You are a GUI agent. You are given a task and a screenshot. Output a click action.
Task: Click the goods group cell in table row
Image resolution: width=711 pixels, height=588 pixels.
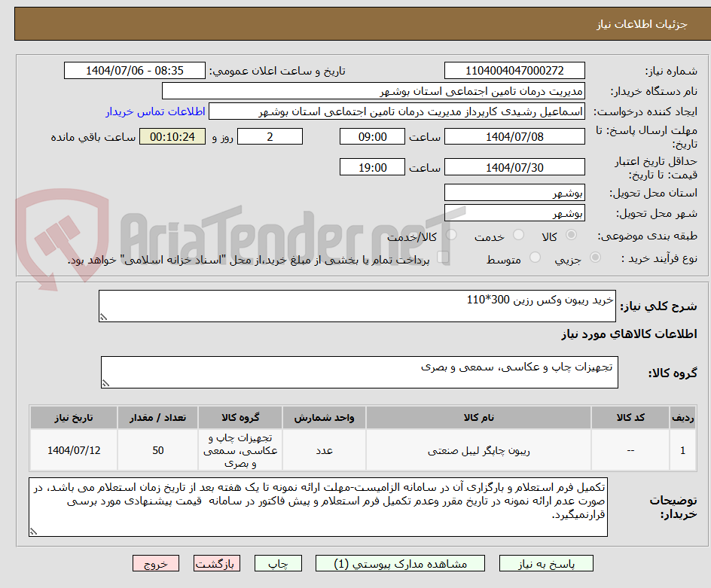[240, 450]
